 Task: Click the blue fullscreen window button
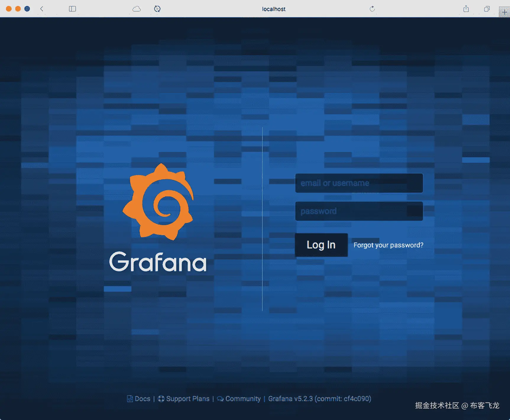(x=27, y=9)
